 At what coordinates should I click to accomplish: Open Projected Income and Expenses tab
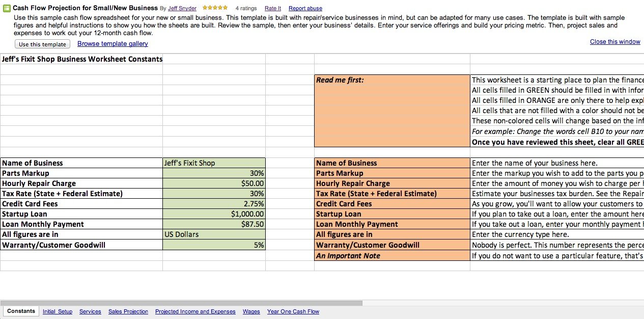coord(195,311)
